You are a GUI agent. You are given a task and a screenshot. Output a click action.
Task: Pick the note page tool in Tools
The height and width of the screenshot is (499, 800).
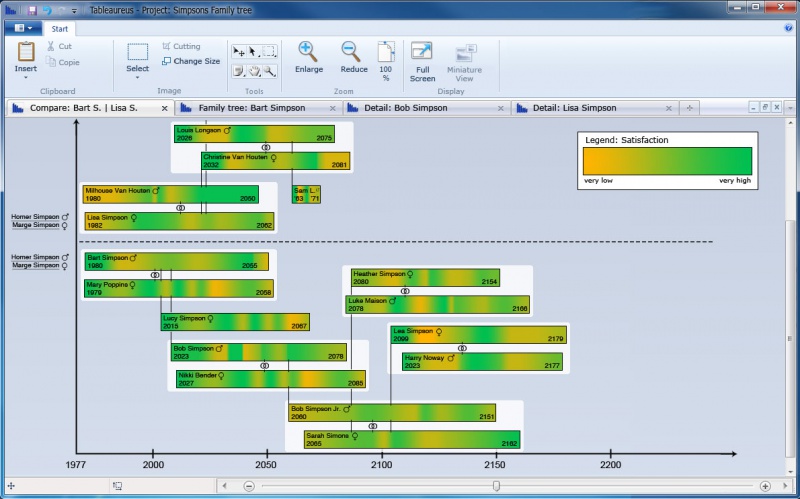[238, 71]
